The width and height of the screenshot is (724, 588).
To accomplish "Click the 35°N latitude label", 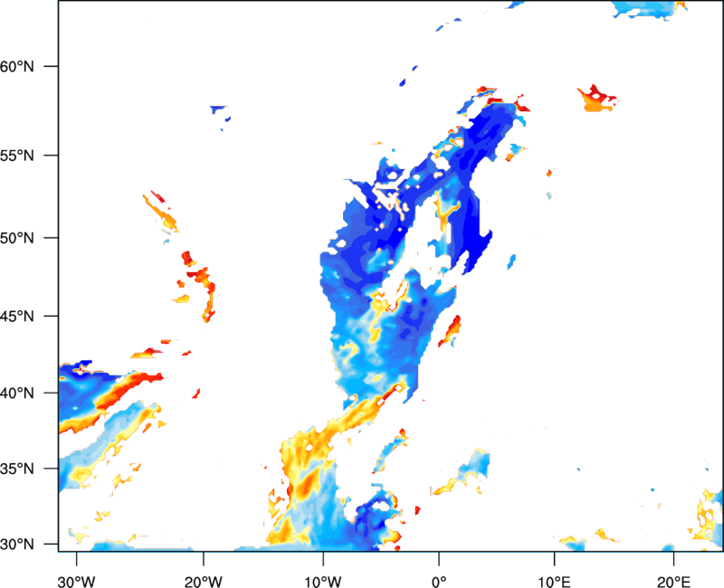I will pos(17,469).
